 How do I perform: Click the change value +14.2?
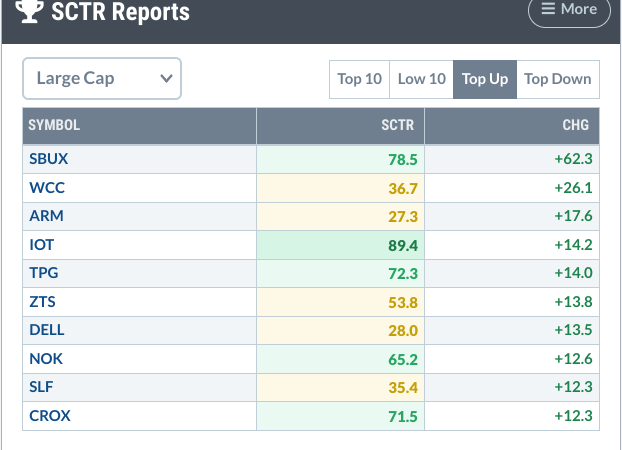coord(573,245)
